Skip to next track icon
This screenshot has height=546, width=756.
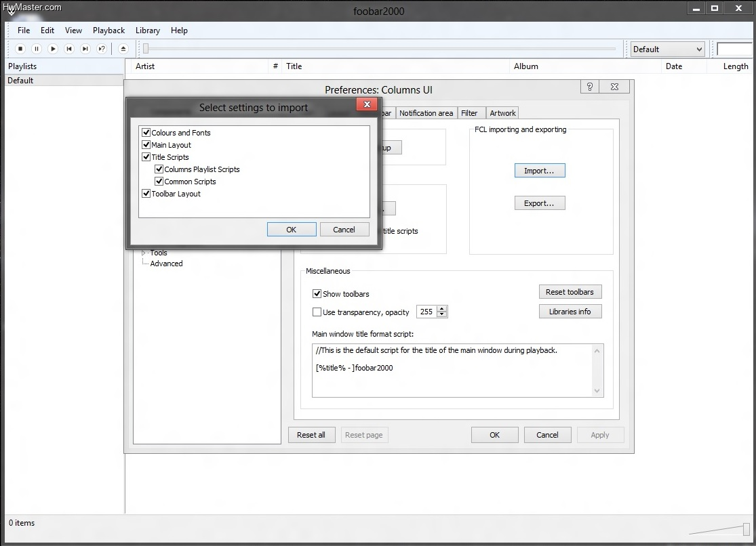[x=85, y=49]
